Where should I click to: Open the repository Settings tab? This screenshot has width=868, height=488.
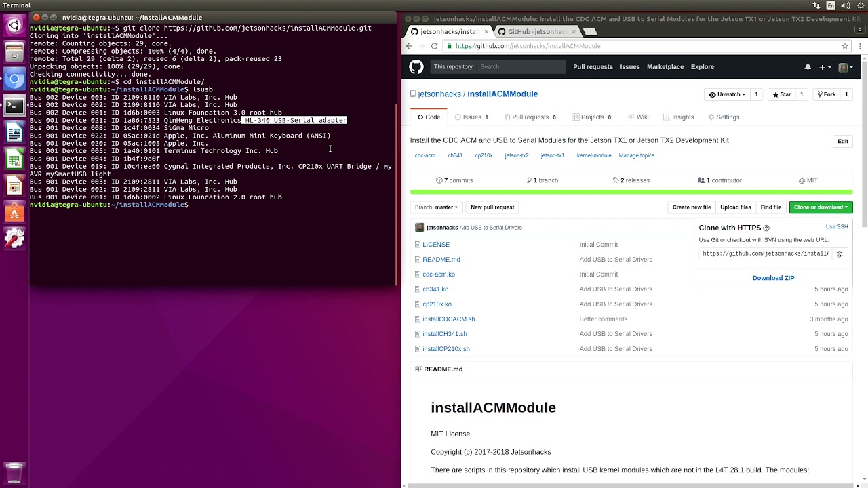tap(724, 117)
